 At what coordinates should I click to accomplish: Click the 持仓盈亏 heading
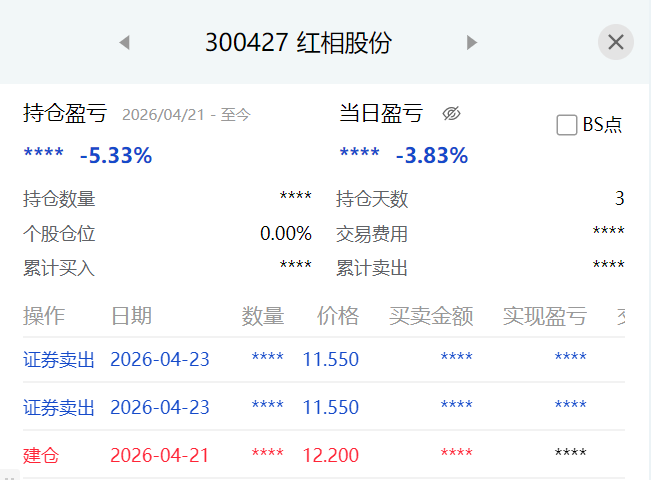65,113
